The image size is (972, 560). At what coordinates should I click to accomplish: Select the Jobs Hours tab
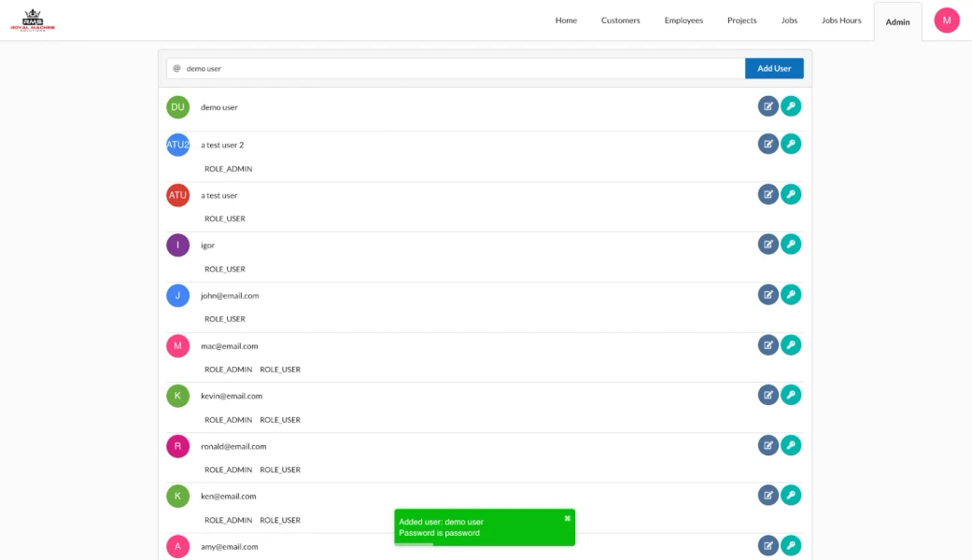[841, 21]
